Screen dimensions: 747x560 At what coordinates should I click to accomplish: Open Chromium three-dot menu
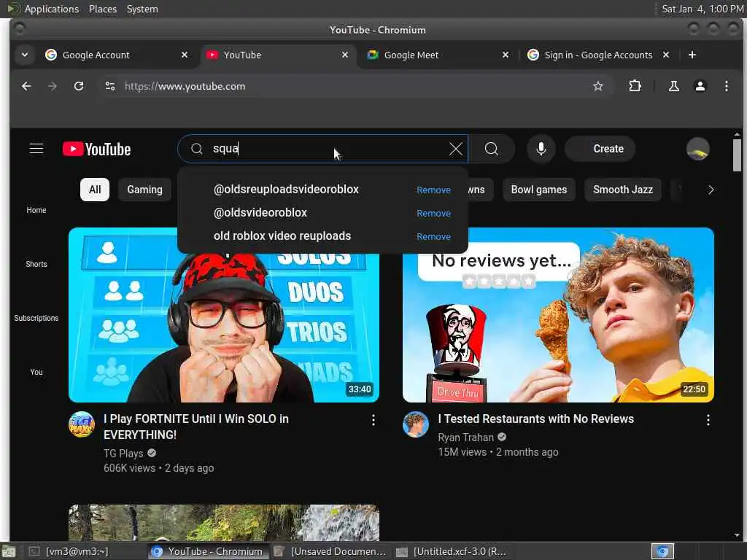click(726, 86)
